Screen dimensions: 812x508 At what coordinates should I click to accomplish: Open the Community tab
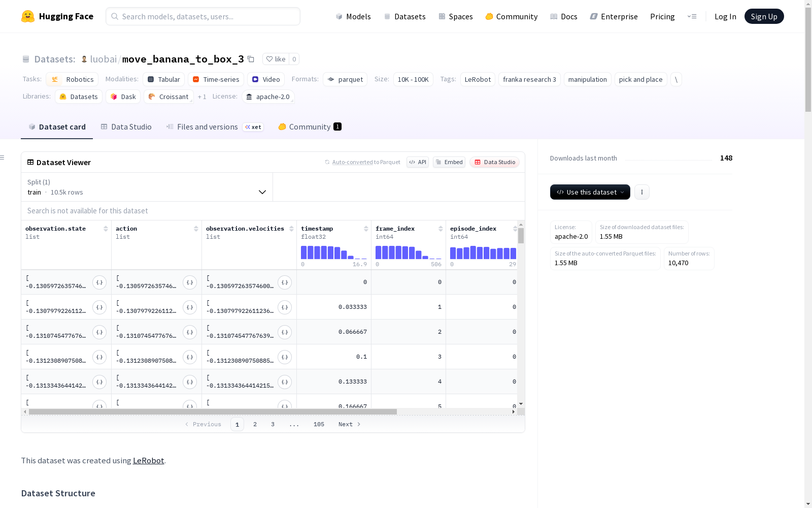(310, 127)
